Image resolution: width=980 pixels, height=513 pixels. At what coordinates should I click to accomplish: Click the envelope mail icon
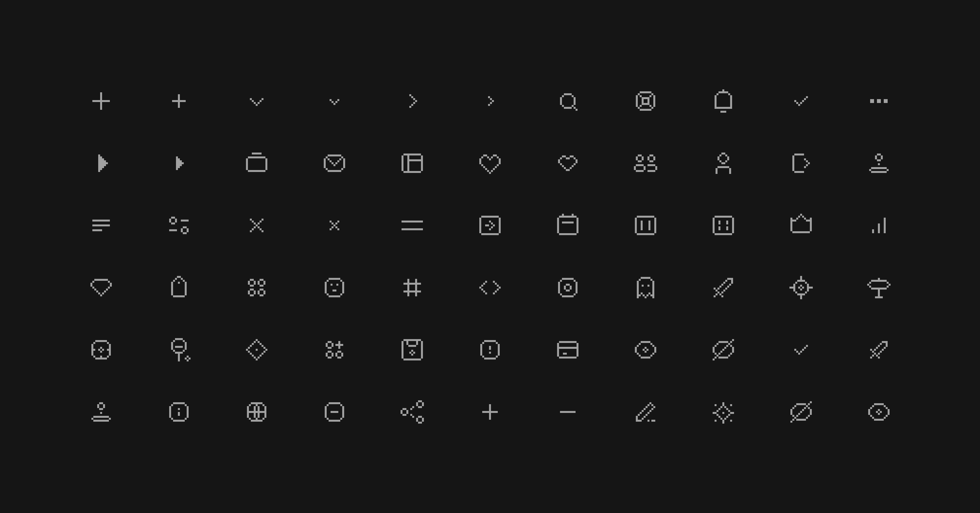pyautogui.click(x=334, y=164)
